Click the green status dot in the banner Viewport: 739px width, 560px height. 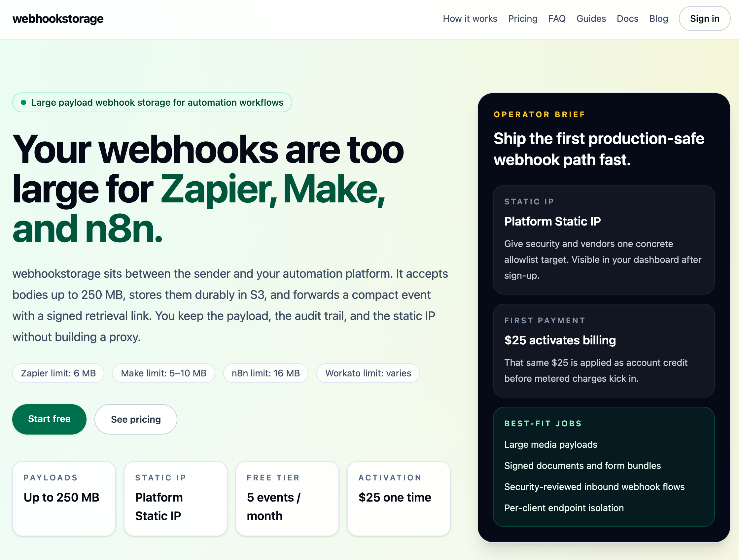point(24,102)
